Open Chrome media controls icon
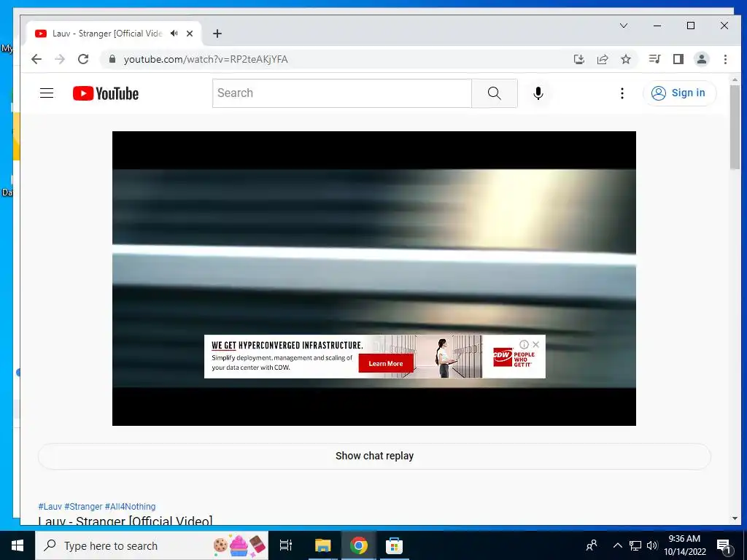Viewport: 747px width, 560px height. tap(654, 59)
